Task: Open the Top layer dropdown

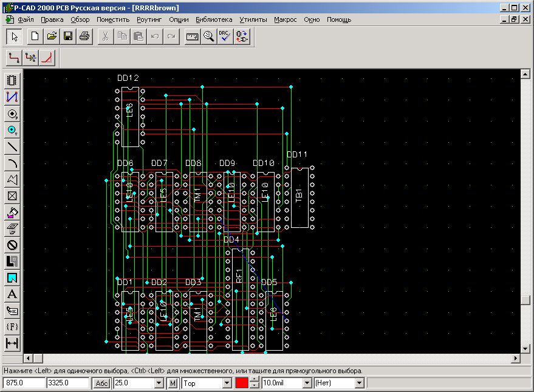Action: 227,383
